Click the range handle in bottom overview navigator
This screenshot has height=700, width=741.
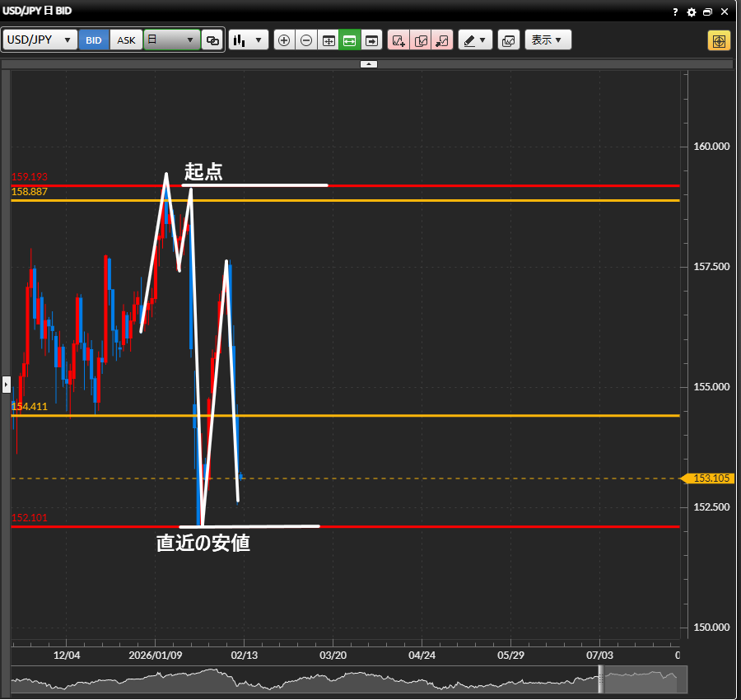tap(601, 679)
